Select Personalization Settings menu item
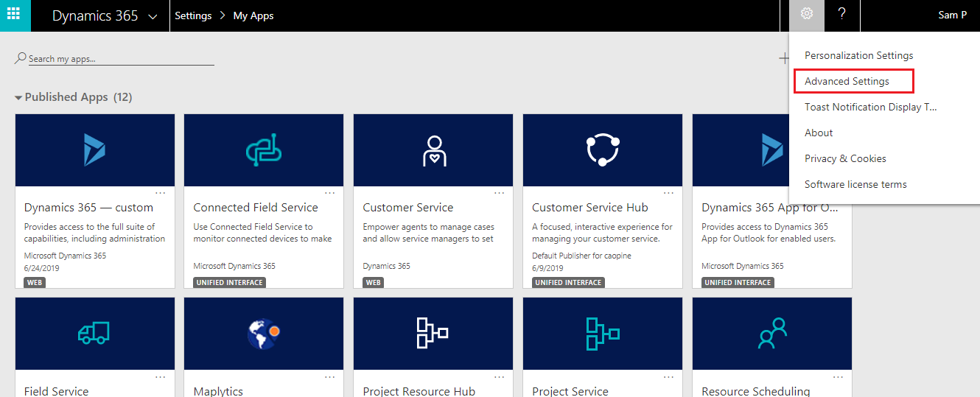This screenshot has height=397, width=980. pos(858,55)
